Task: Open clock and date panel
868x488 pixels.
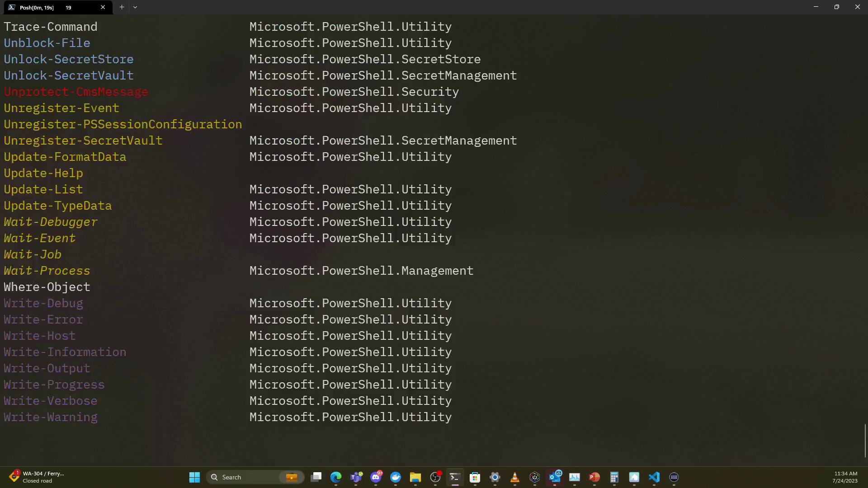Action: coord(844,477)
